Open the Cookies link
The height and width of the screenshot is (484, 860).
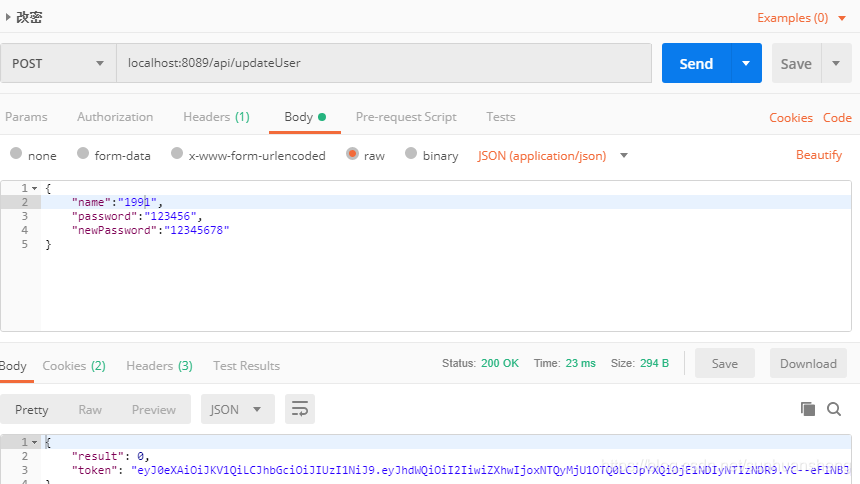tap(791, 118)
